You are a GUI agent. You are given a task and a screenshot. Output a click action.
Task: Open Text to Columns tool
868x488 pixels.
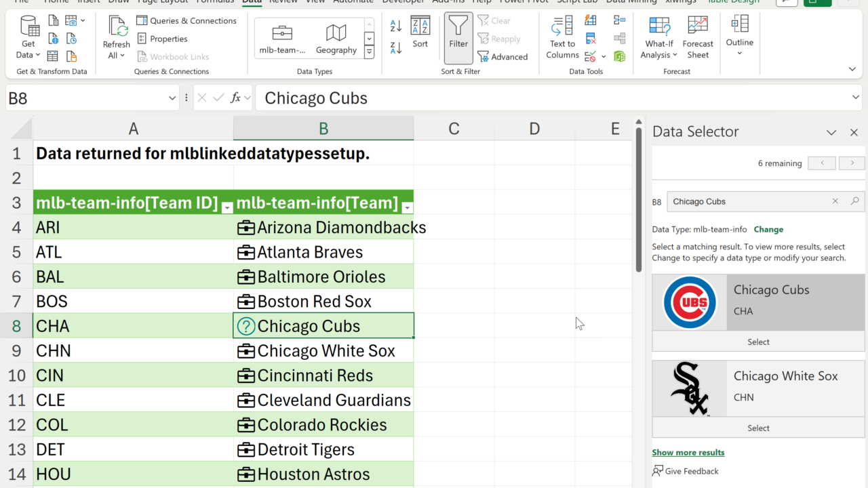(x=562, y=39)
